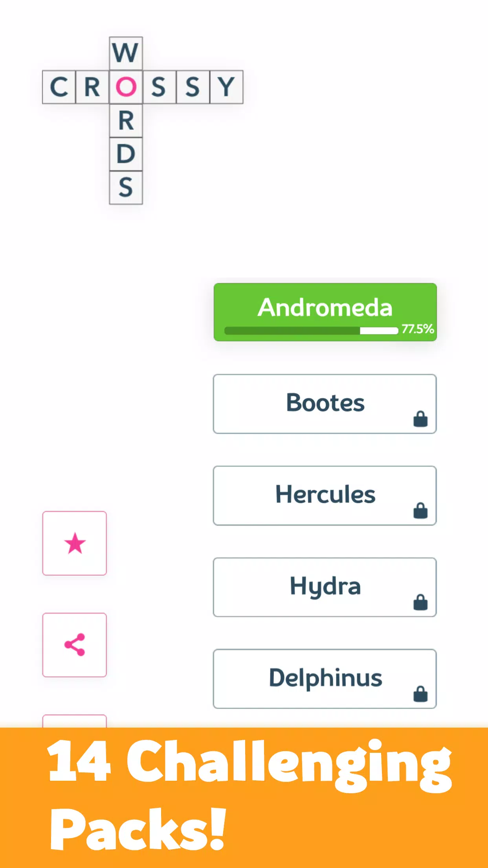Open the Hydra pack

click(x=325, y=587)
